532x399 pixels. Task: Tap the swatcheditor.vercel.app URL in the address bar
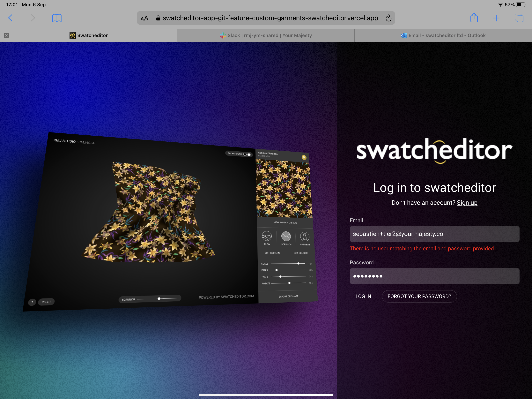270,18
